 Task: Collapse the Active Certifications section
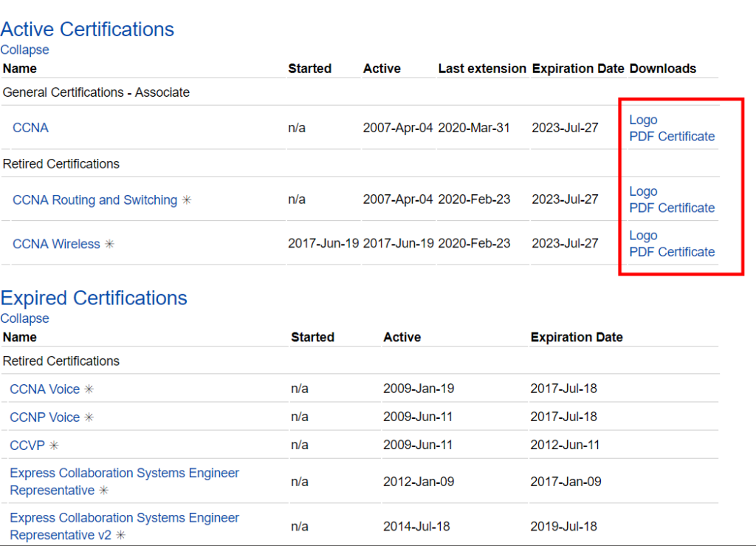pyautogui.click(x=24, y=50)
